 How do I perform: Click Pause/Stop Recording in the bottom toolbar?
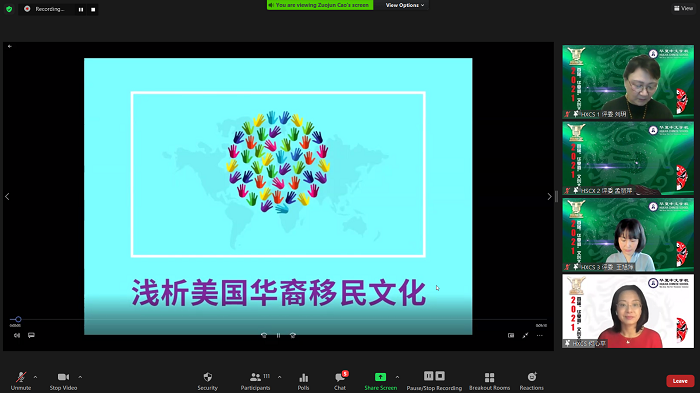[434, 381]
